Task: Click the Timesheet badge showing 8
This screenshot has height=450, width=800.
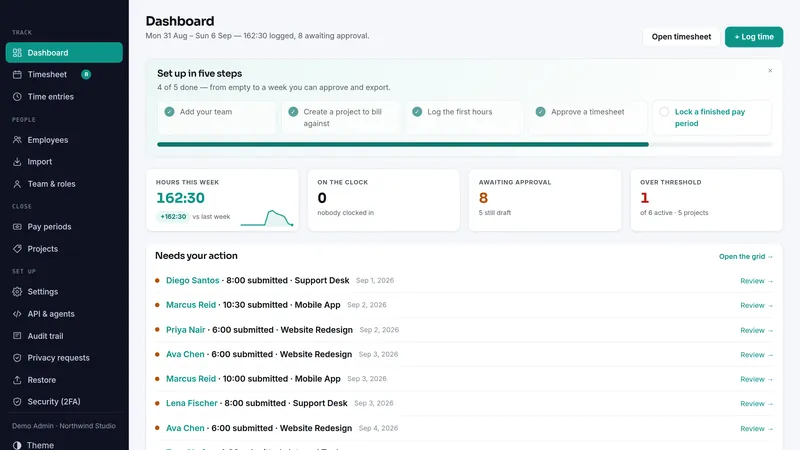Action: (86, 74)
